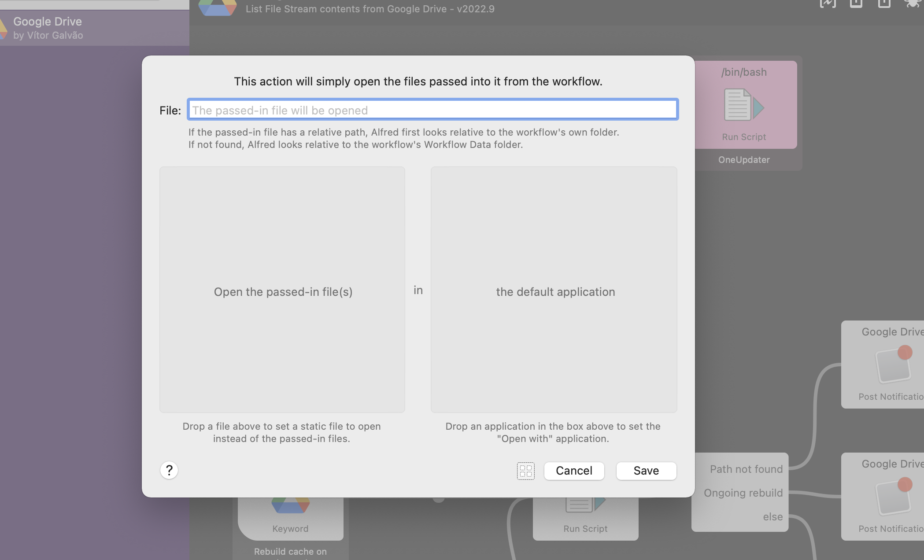Select the Path not found output label

click(x=746, y=469)
